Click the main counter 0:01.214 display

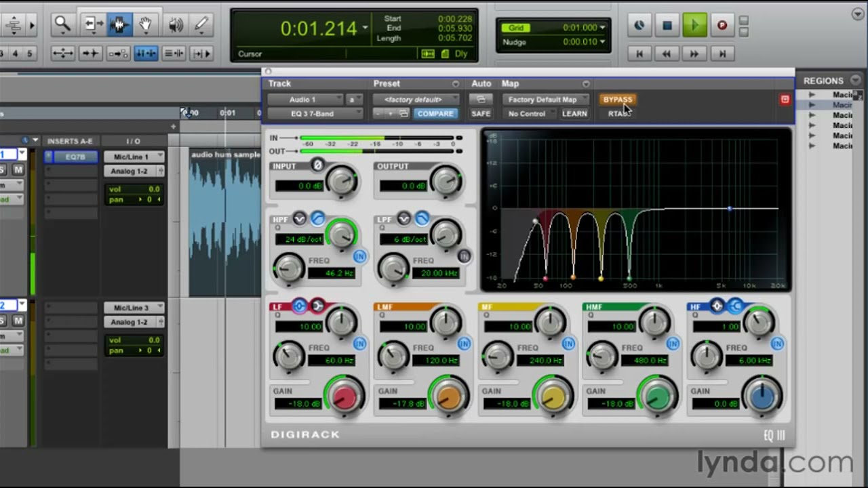[x=319, y=28]
